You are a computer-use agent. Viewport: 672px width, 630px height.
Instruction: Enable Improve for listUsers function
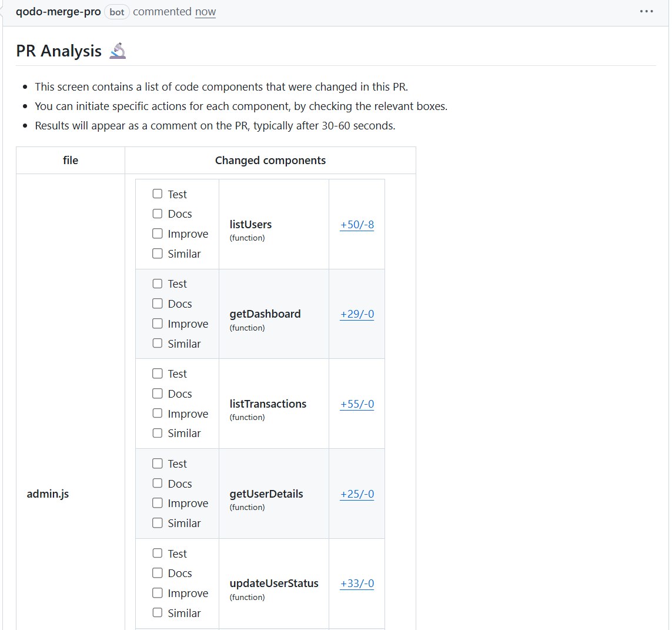click(157, 233)
